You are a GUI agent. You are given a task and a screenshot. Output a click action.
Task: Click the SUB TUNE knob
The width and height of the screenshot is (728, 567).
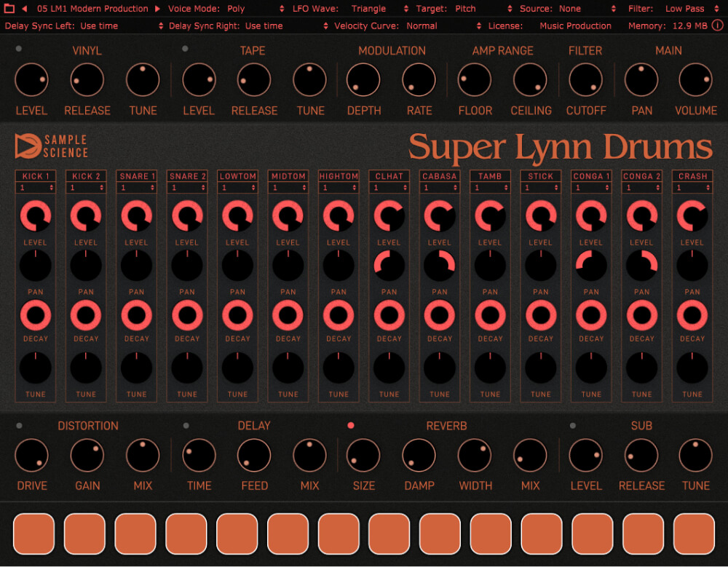[x=695, y=456]
